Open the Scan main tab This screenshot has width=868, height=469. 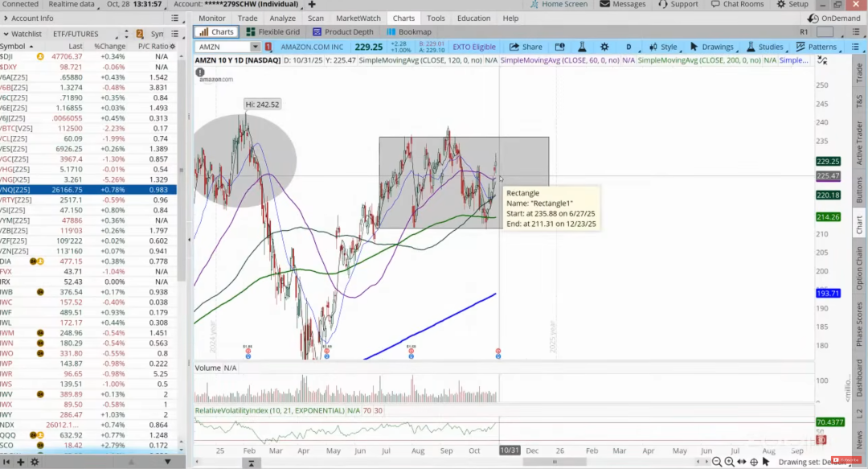click(x=316, y=19)
